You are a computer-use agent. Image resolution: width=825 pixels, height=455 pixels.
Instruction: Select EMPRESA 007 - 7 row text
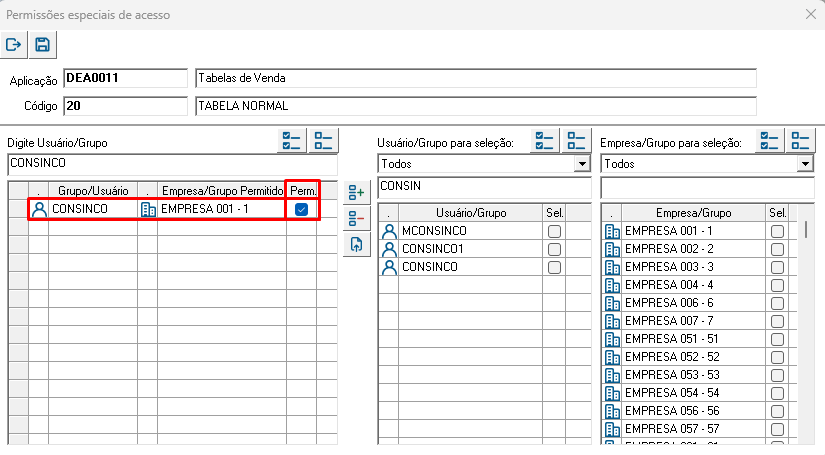669,321
